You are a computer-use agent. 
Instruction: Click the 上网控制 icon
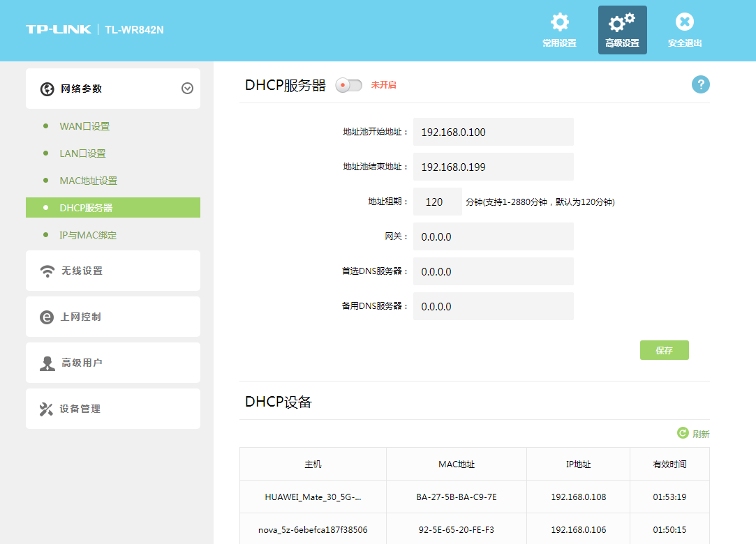(x=47, y=316)
